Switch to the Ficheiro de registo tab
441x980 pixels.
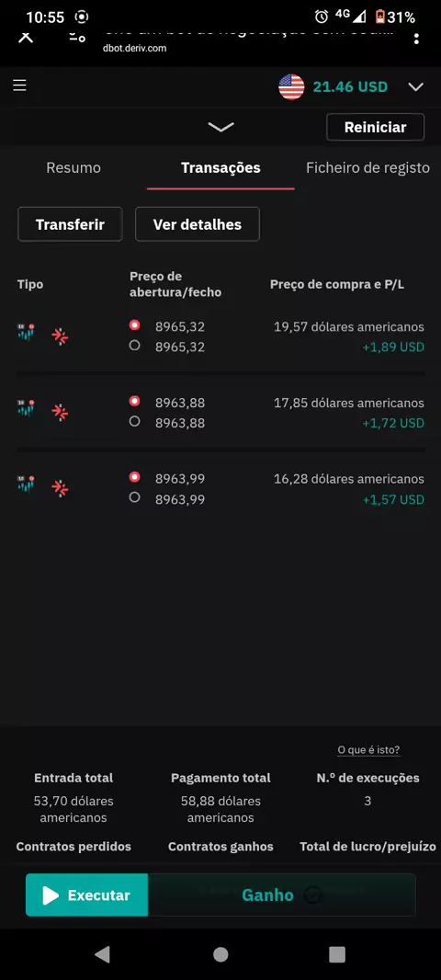(367, 167)
